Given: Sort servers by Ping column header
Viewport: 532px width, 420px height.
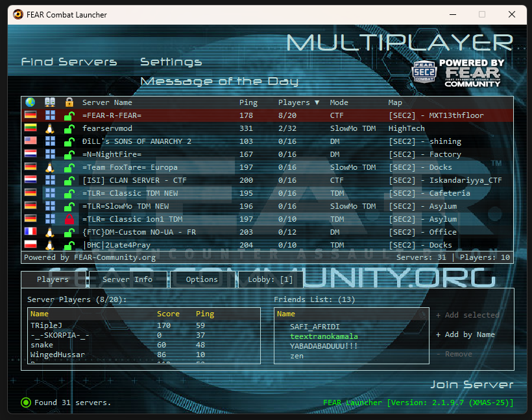Looking at the screenshot, I should click(x=248, y=102).
